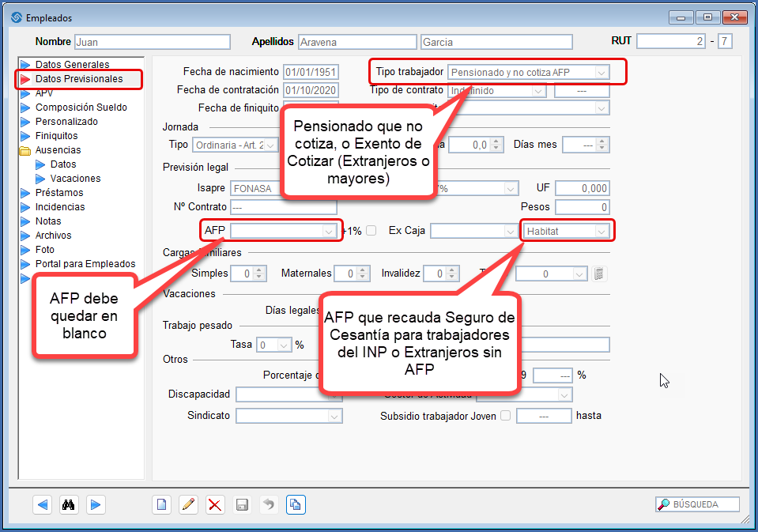The width and height of the screenshot is (758, 532).
Task: Adjust the Días mes stepper
Action: pyautogui.click(x=601, y=145)
